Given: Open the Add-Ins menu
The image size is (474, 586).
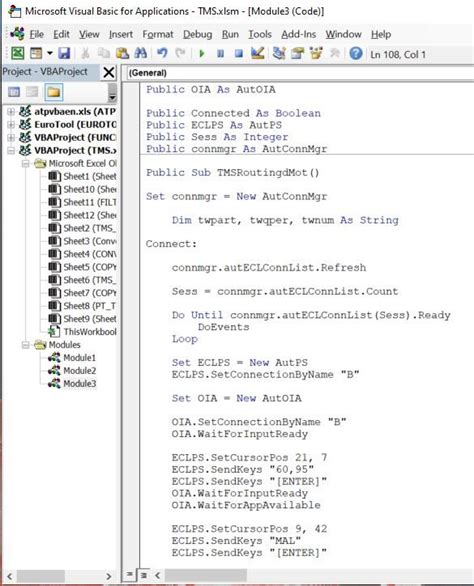Looking at the screenshot, I should pyautogui.click(x=299, y=34).
